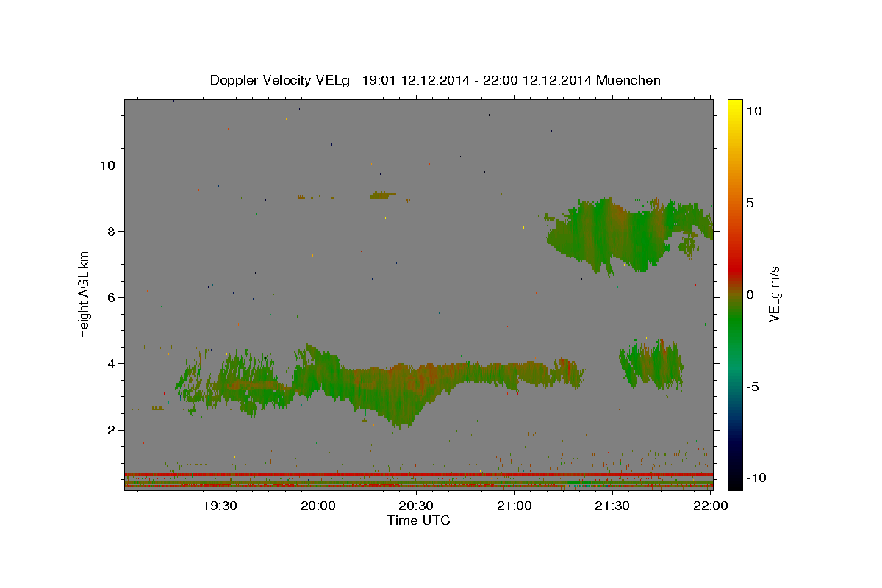This screenshot has height=588, width=882.
Task: Click the height tick label 6
Action: [112, 297]
